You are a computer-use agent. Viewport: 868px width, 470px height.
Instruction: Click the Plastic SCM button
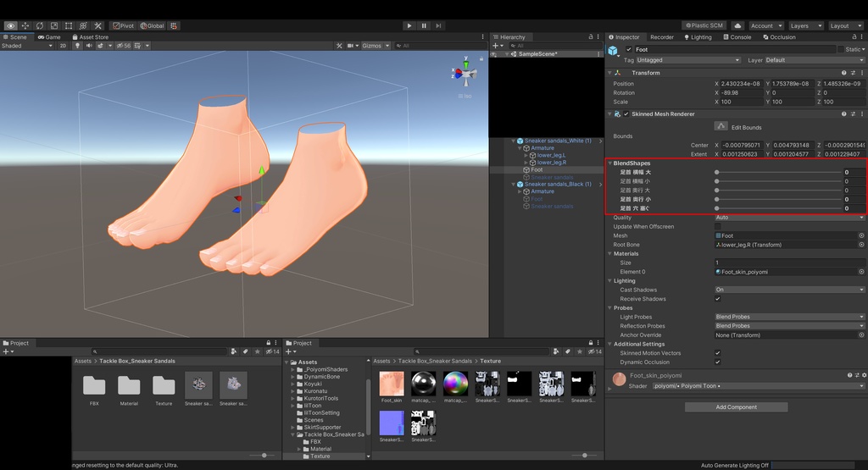click(705, 26)
